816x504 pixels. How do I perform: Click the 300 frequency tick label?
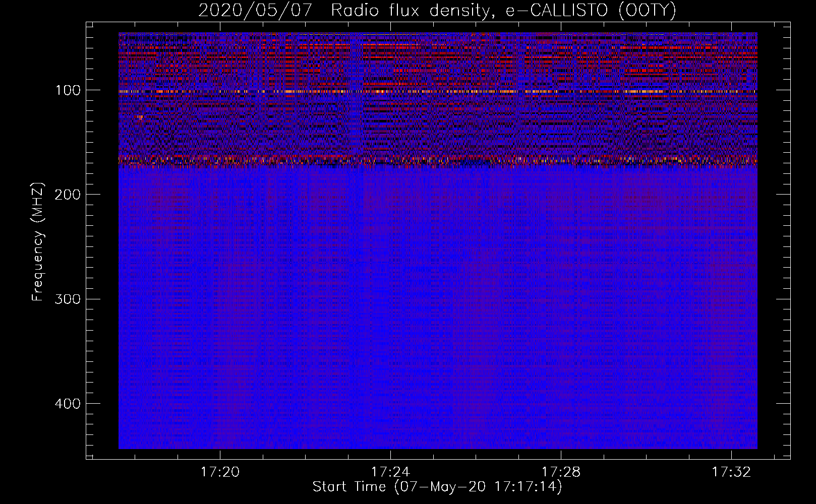(68, 299)
